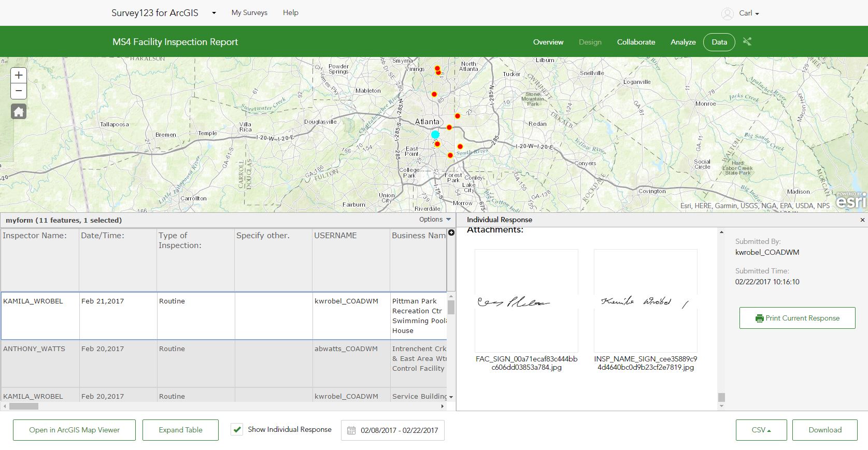This screenshot has height=450, width=868.
Task: Click the FAC_SIGN jpg file name
Action: point(527,363)
